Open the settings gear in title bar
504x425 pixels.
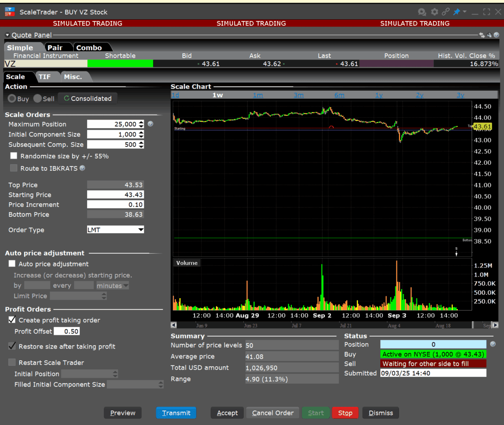[x=434, y=12]
